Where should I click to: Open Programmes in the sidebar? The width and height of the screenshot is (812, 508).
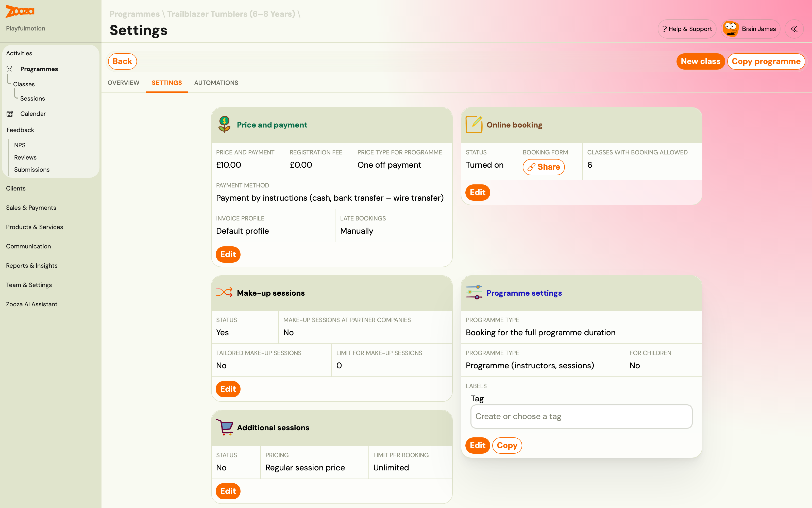coord(39,69)
